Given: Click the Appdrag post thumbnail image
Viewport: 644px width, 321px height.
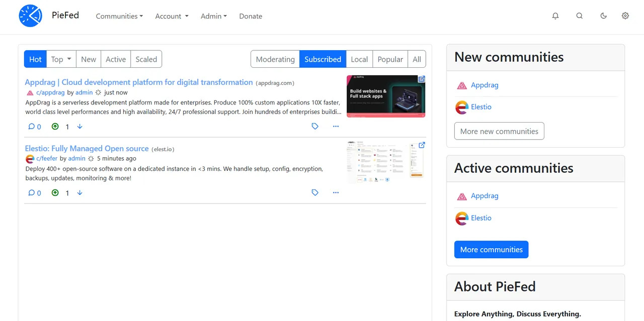Looking at the screenshot, I should pyautogui.click(x=386, y=96).
